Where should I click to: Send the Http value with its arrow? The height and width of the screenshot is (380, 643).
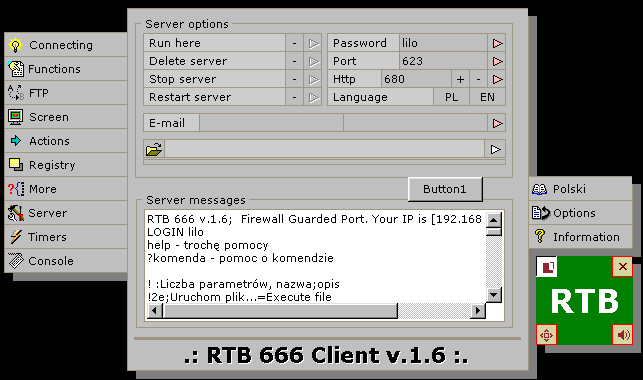coord(497,79)
